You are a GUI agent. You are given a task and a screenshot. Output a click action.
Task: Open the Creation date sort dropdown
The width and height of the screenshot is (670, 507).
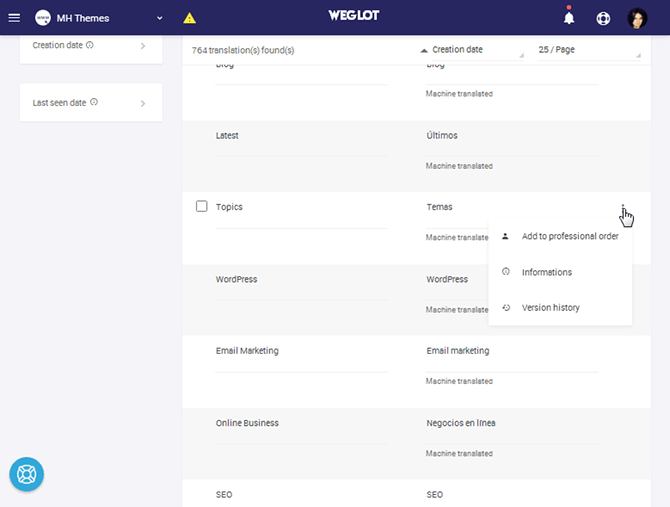[x=477, y=50]
